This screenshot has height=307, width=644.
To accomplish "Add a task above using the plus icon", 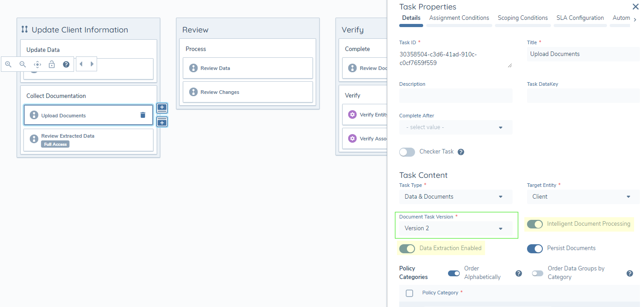I will pyautogui.click(x=162, y=107).
